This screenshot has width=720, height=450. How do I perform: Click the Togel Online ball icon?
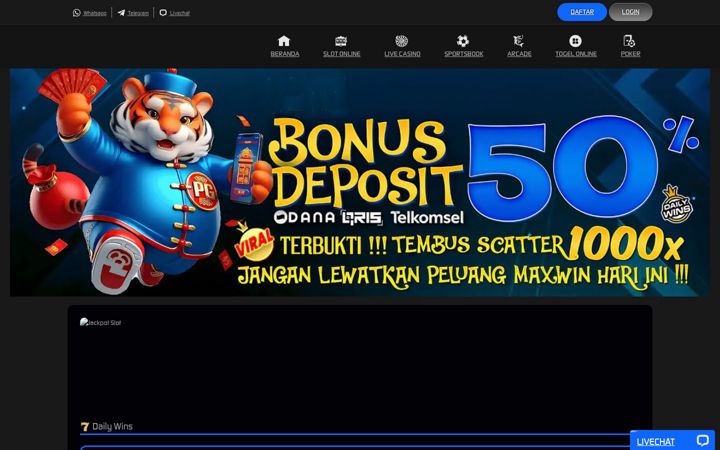point(575,41)
